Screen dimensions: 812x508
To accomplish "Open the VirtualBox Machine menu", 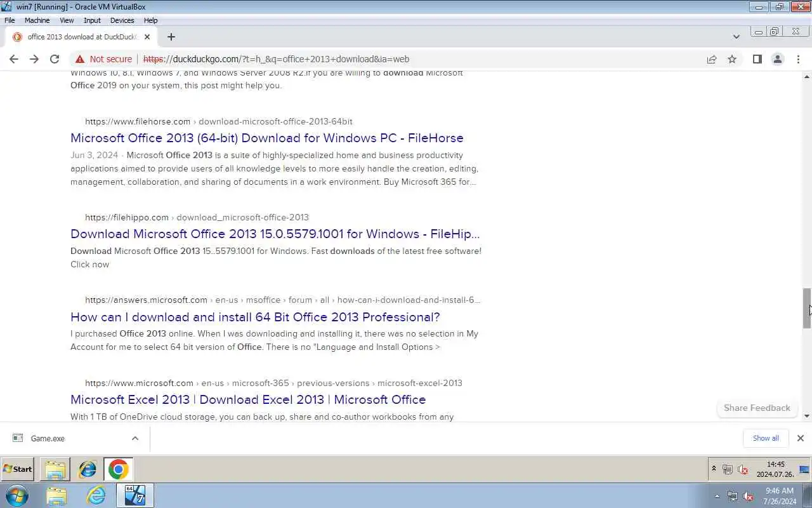I will click(x=37, y=20).
